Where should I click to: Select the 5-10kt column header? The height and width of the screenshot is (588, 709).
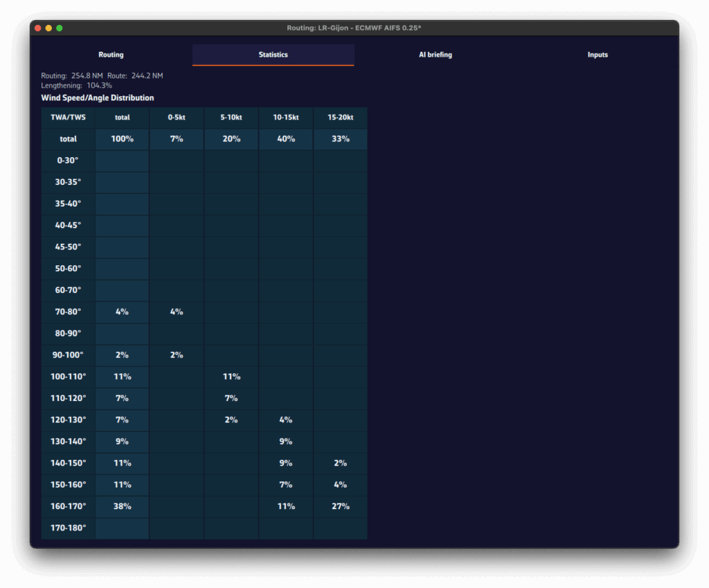(x=231, y=118)
